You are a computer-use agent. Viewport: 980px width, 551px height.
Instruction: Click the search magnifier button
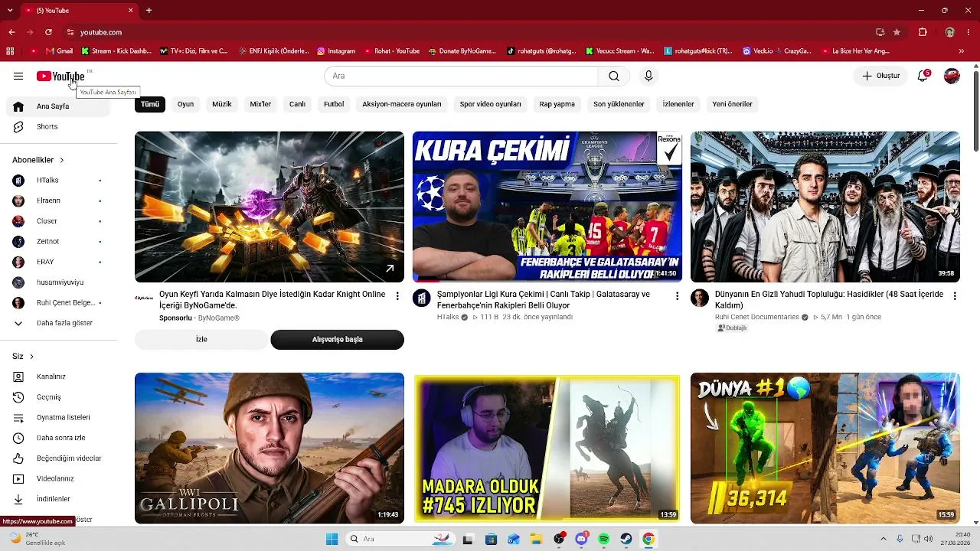[614, 76]
